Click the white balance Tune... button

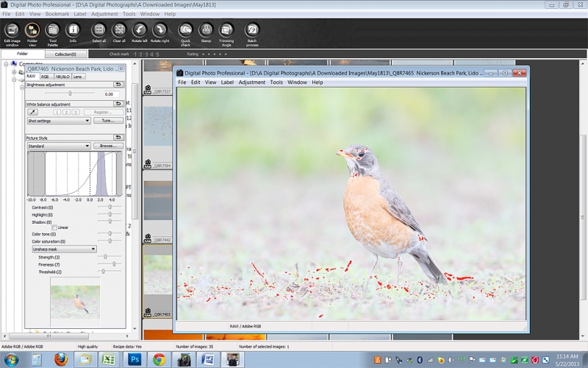[108, 121]
